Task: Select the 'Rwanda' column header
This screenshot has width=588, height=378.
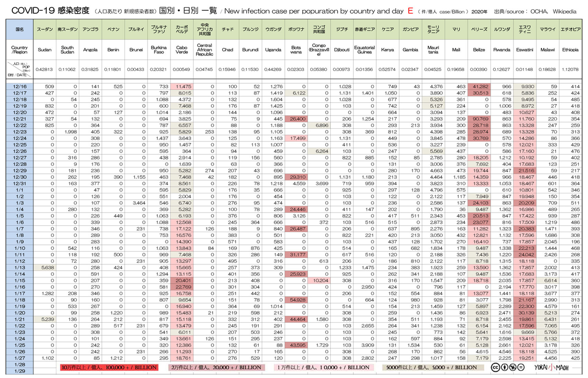Action: click(x=501, y=50)
